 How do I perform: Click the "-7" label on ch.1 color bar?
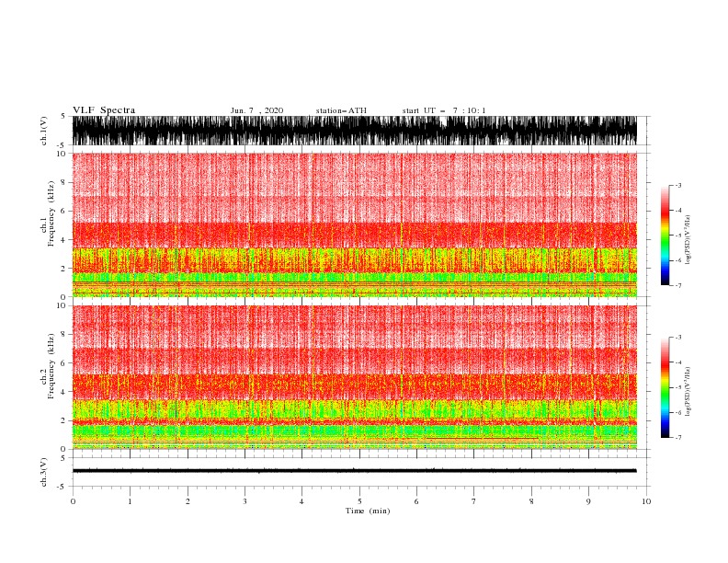(678, 286)
